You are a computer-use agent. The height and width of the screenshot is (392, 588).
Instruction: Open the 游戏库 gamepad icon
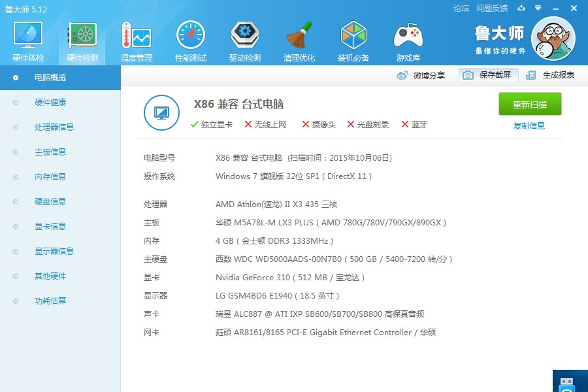click(408, 37)
